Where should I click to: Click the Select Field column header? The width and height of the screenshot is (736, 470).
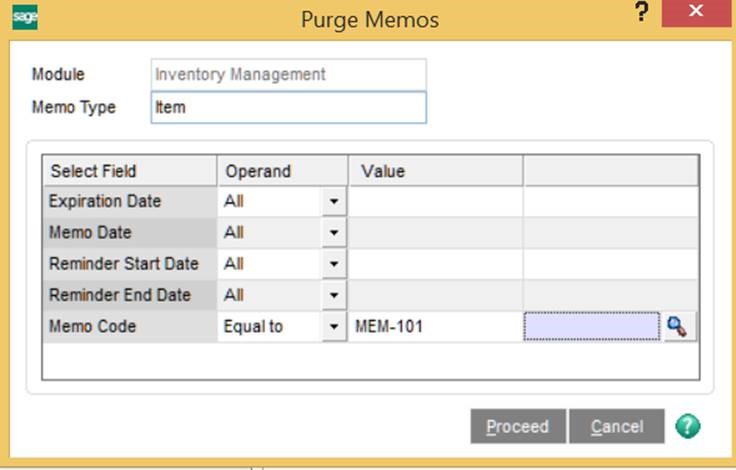[x=130, y=171]
